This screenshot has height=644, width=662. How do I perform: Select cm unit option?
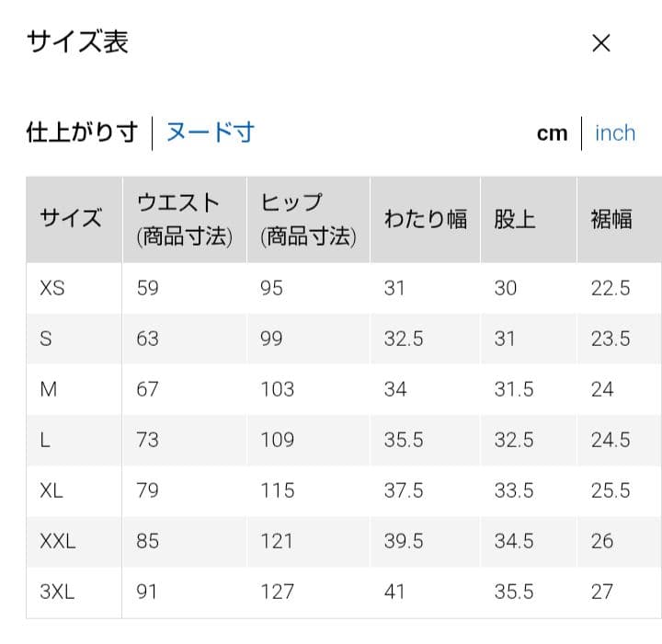552,133
